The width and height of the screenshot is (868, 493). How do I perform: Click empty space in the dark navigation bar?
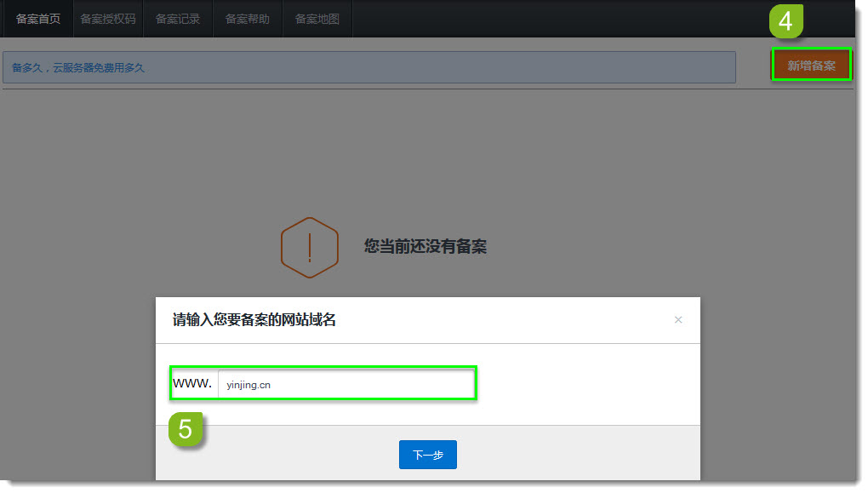553,19
